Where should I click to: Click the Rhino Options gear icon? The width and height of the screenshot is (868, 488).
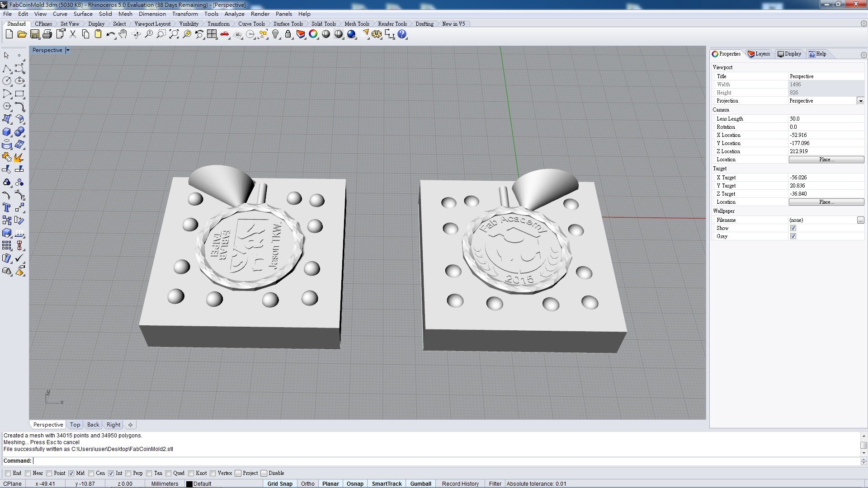click(x=377, y=34)
